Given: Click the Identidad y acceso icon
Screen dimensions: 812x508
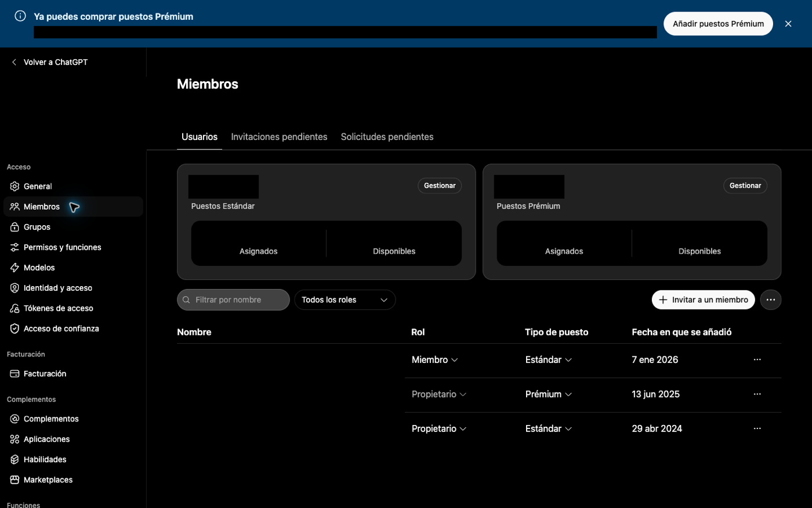Looking at the screenshot, I should point(14,288).
